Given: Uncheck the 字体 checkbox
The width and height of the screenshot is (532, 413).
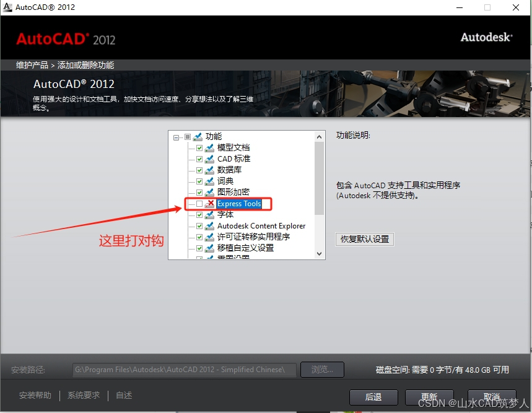Looking at the screenshot, I should pos(199,215).
